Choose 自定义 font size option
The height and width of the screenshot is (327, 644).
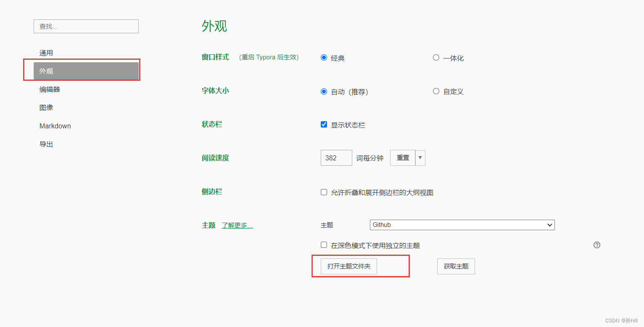tap(436, 91)
